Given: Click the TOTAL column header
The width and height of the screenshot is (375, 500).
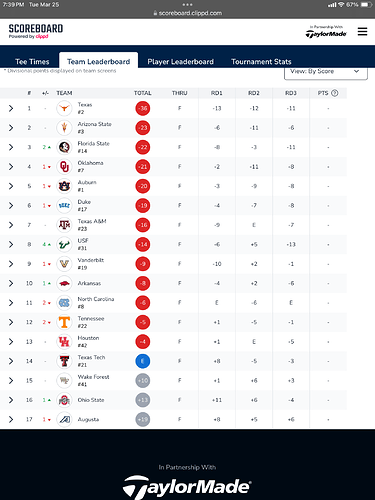Looking at the screenshot, I should click(x=143, y=93).
